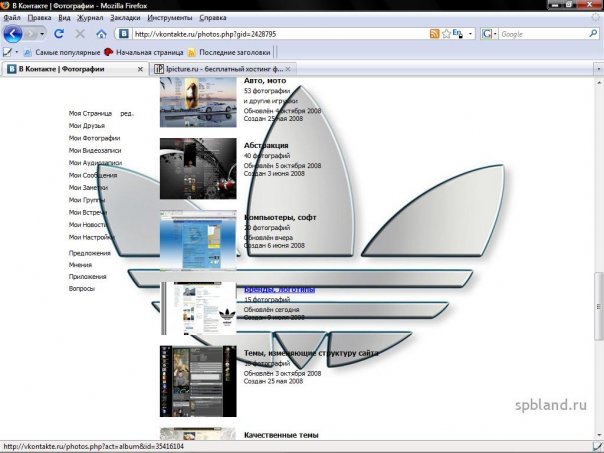Open the Журнал menu
Image resolution: width=604 pixels, height=453 pixels.
point(90,18)
